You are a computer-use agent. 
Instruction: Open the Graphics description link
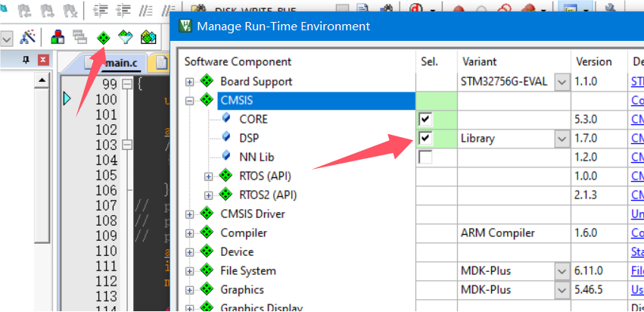637,289
